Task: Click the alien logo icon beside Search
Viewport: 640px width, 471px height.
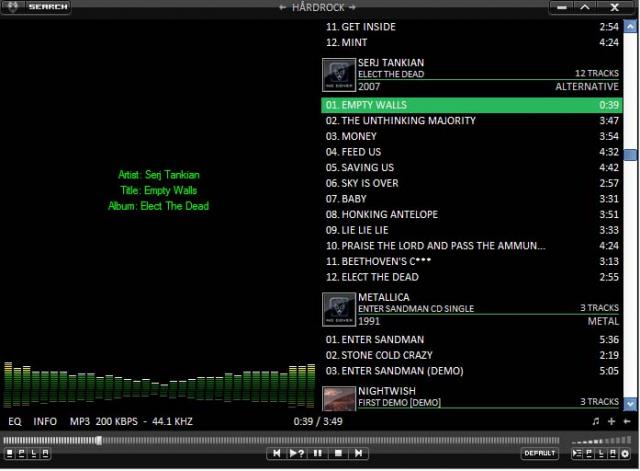Action: click(x=13, y=7)
